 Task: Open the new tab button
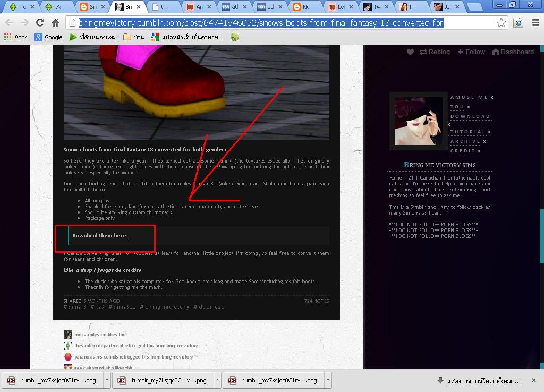[475, 6]
